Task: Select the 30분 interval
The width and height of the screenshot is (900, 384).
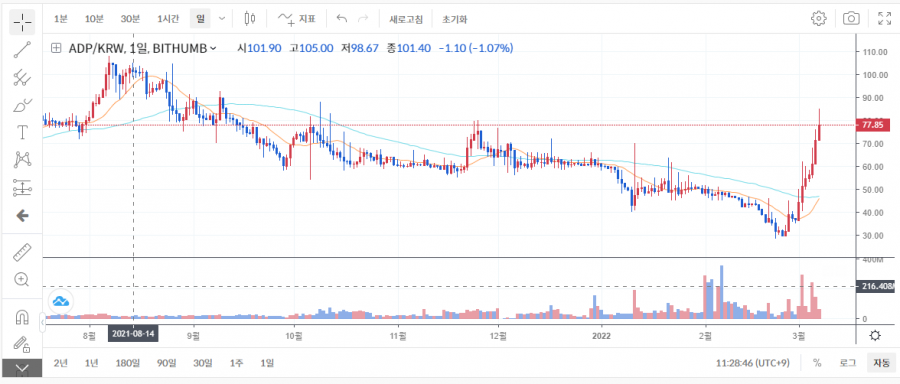Action: click(130, 19)
